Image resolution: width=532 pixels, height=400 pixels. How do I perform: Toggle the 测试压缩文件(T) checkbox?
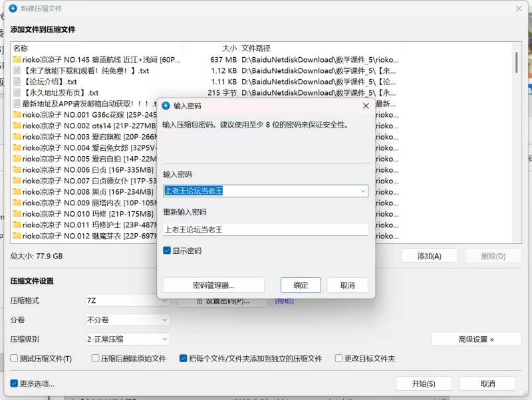coord(15,359)
